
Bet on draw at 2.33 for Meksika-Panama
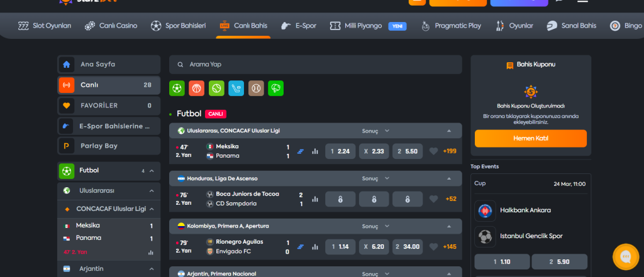374,151
